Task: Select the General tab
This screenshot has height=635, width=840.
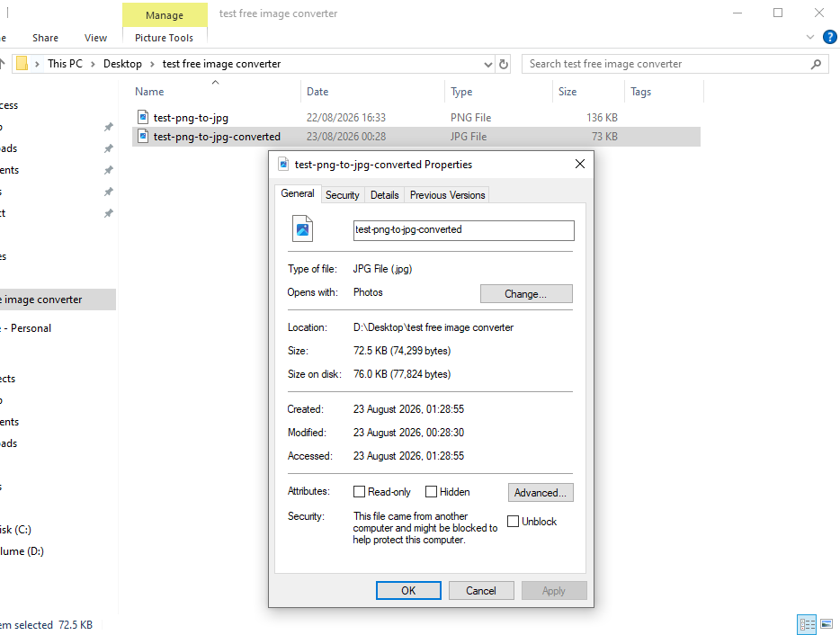Action: [298, 193]
